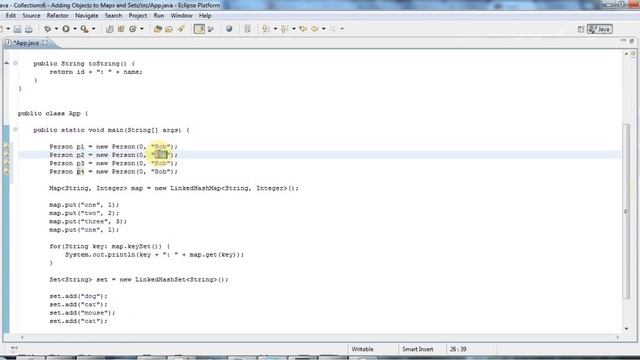
Task: Click warning marker beside Person p3 line
Action: [x=6, y=163]
